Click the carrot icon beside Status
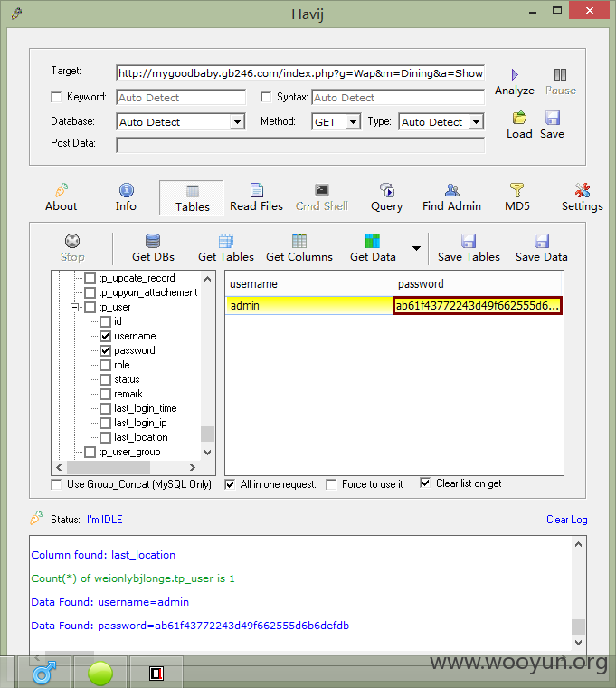The height and width of the screenshot is (688, 616). (x=36, y=518)
